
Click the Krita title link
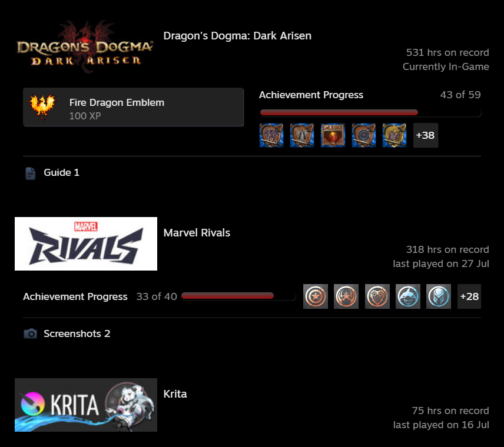point(175,393)
